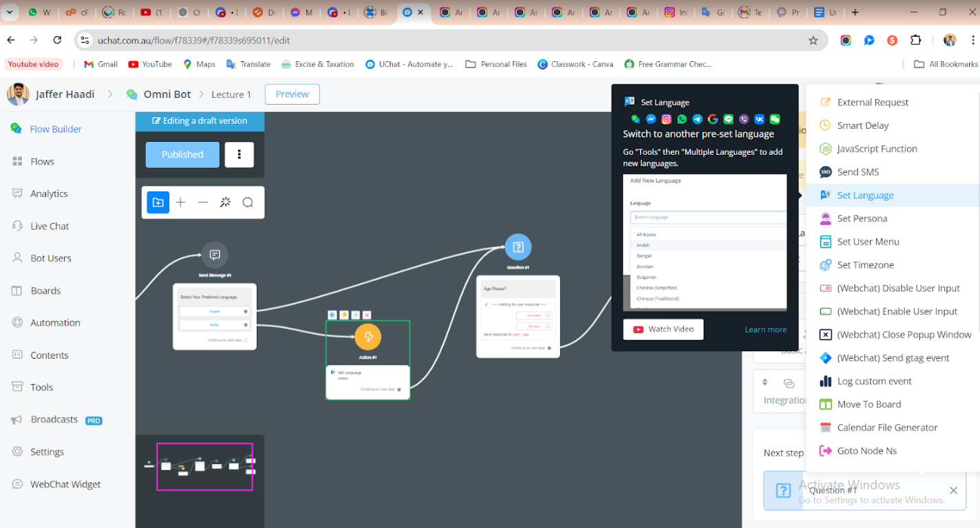Click the Watch Video button
The height and width of the screenshot is (528, 980).
[x=663, y=329]
